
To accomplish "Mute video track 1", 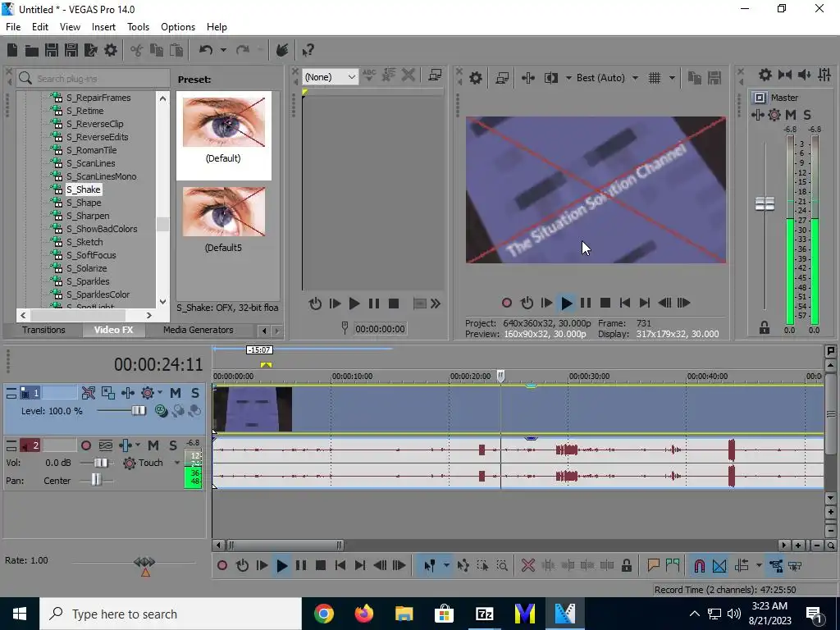I will (x=176, y=393).
